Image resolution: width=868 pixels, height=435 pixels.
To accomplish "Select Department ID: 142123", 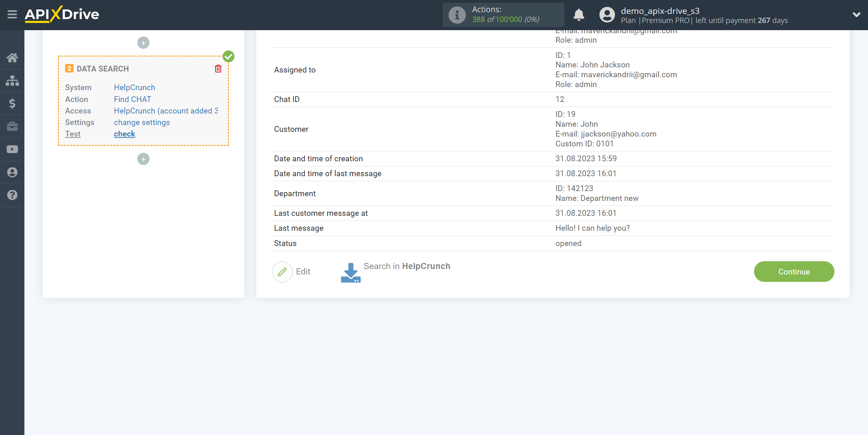I will point(574,188).
